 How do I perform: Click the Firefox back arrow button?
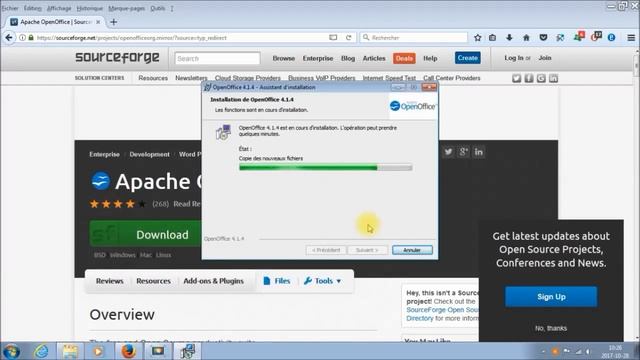coord(9,38)
